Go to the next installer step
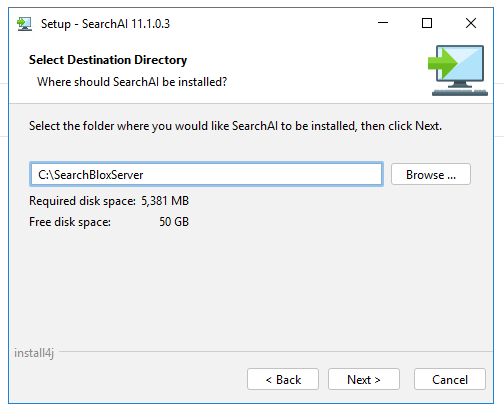Image resolution: width=504 pixels, height=409 pixels. click(x=364, y=379)
